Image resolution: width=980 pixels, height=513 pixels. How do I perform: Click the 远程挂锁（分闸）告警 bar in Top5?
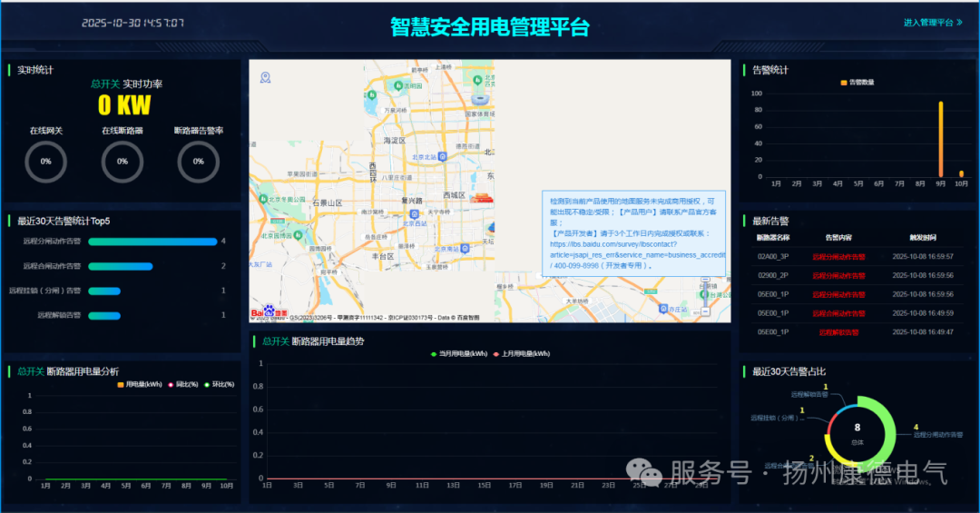click(x=104, y=291)
